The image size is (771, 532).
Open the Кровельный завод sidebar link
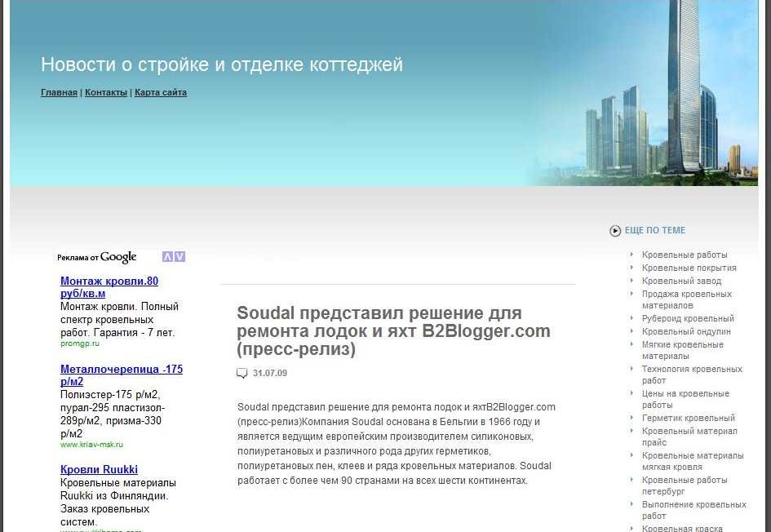tap(681, 282)
